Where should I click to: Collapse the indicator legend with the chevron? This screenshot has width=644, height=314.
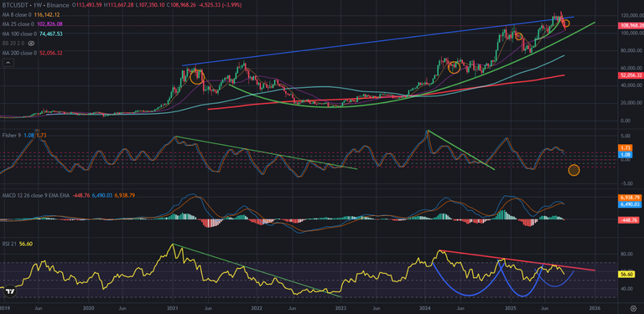(8, 62)
